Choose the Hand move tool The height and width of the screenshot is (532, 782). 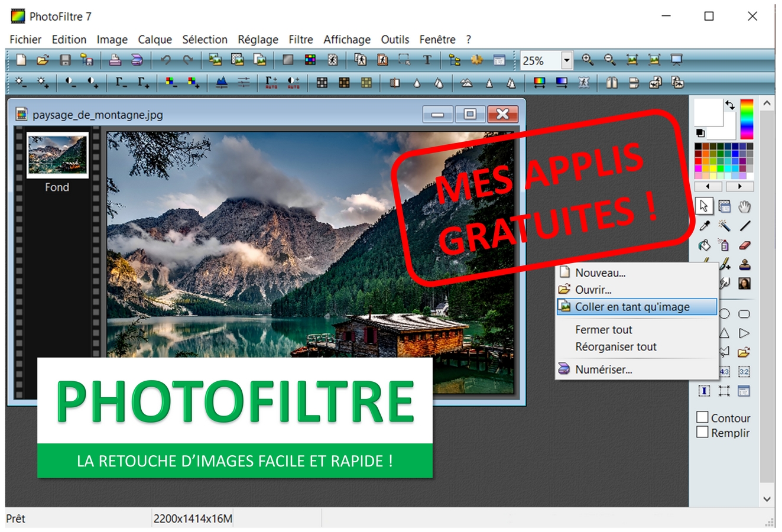[x=744, y=206]
